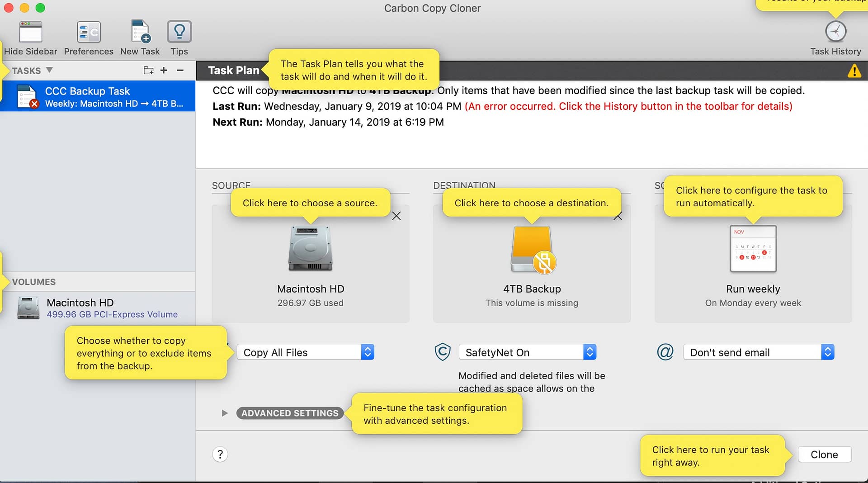The height and width of the screenshot is (483, 868).
Task: Click the Macintosh HD volume disk icon in sidebar
Action: tap(28, 308)
